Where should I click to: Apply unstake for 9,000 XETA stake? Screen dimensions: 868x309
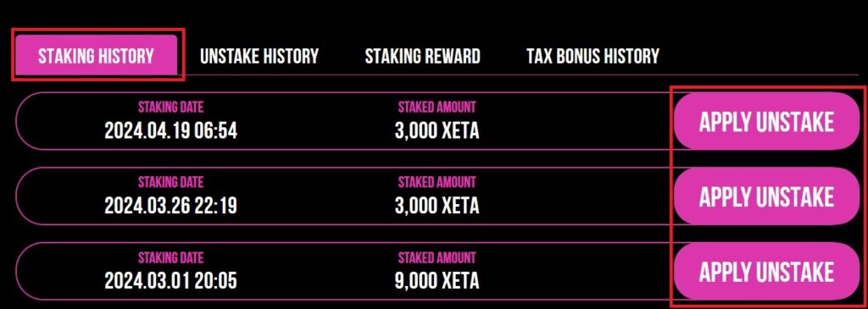[x=766, y=272]
